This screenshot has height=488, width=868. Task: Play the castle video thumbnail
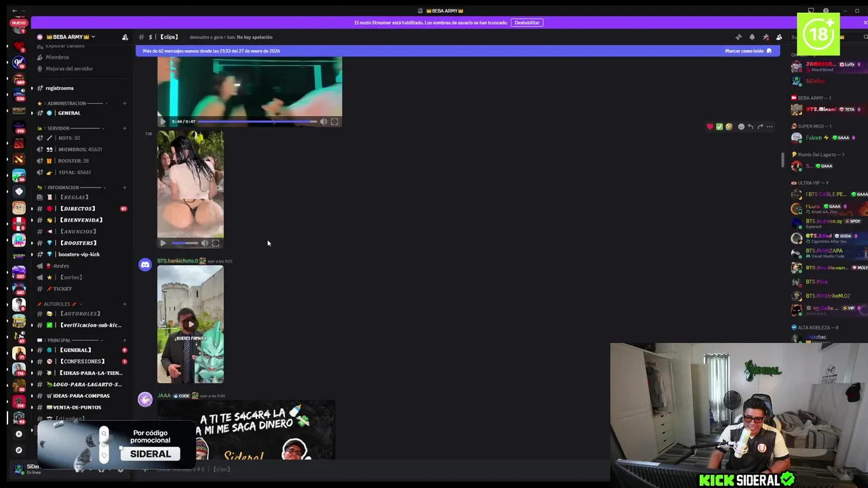[x=191, y=325]
